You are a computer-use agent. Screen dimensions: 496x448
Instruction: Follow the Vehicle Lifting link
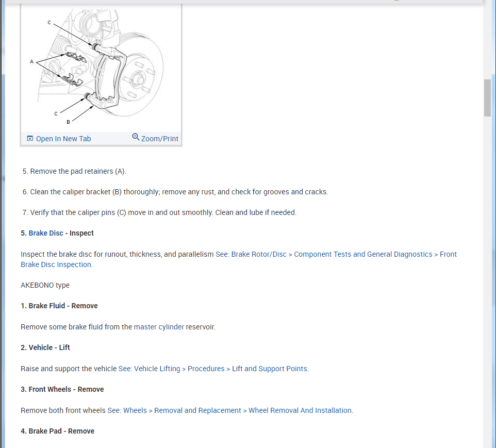(x=157, y=369)
